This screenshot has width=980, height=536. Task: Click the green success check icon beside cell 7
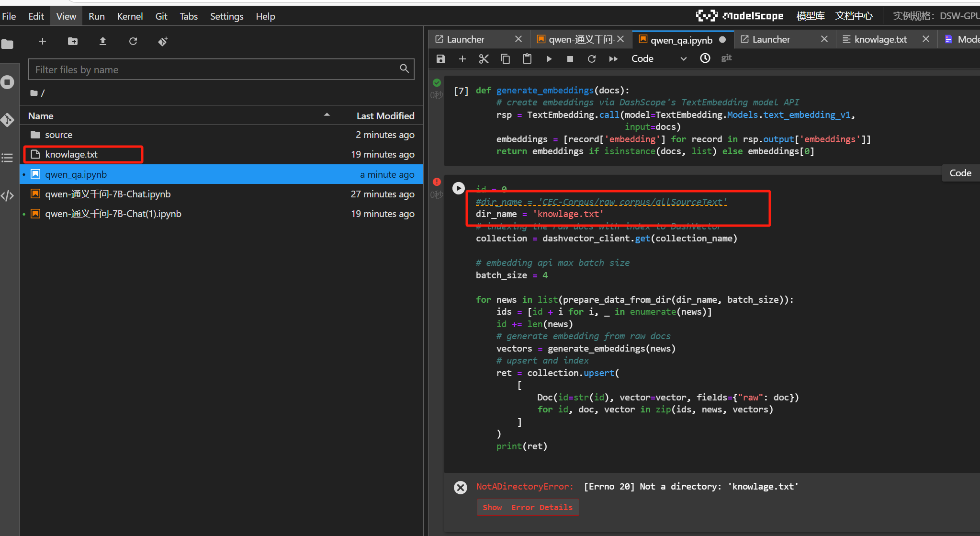(437, 83)
